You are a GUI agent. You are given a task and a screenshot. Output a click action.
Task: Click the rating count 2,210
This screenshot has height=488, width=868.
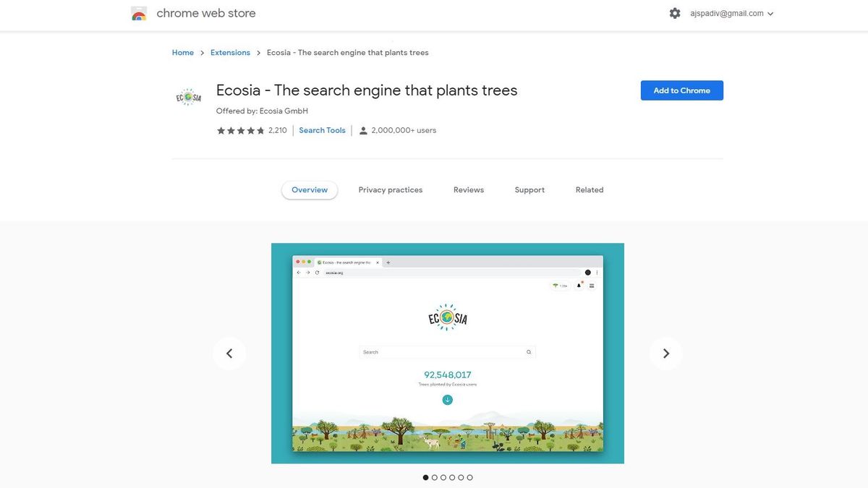[x=277, y=130]
